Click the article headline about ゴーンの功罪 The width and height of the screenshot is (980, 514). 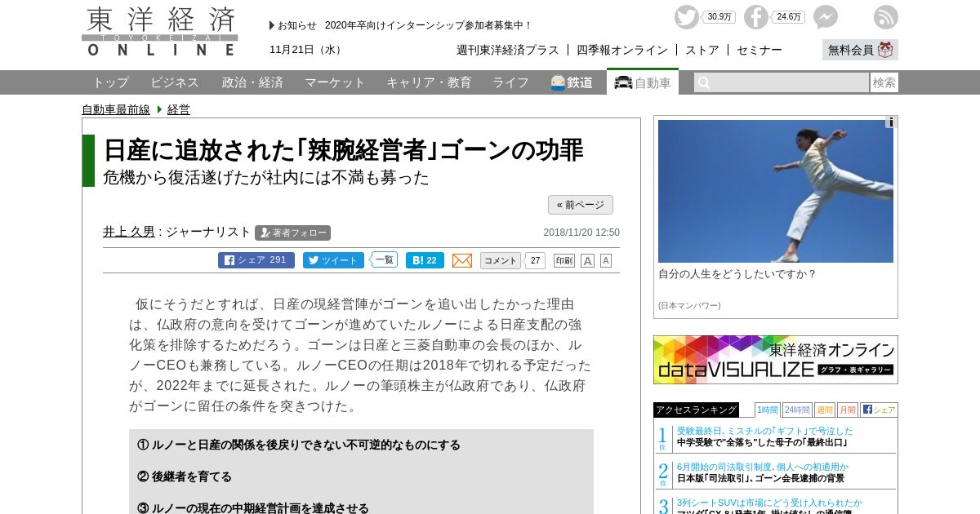[x=343, y=150]
